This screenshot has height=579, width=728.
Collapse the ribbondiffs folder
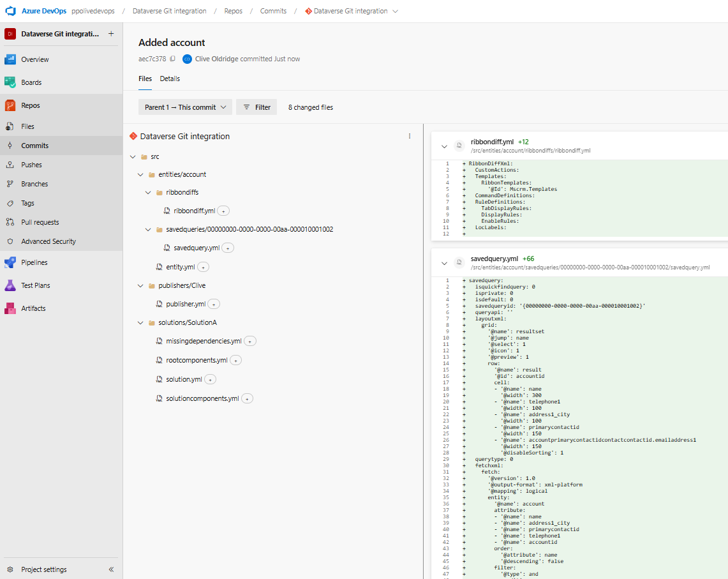coord(148,192)
